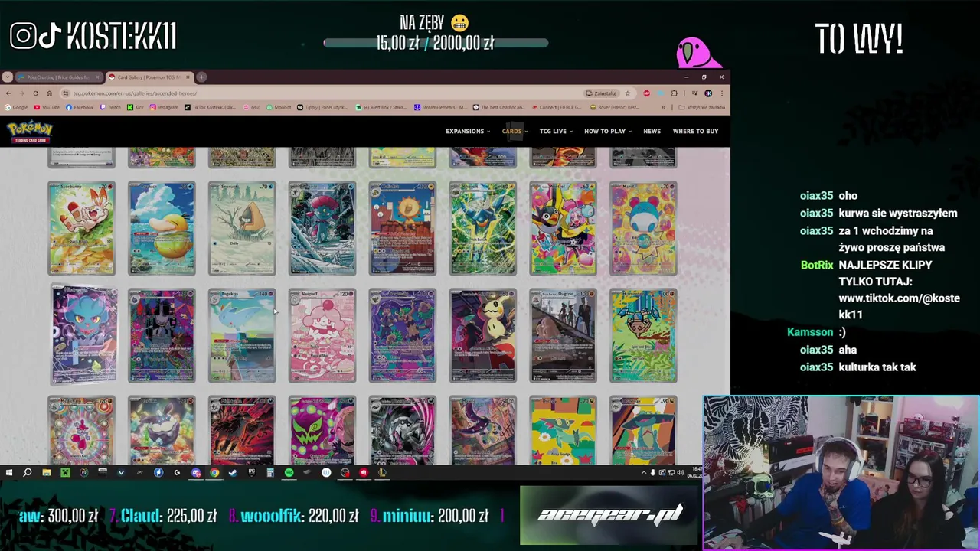Open the Scorbunny card
Image resolution: width=980 pixels, height=551 pixels.
click(81, 228)
